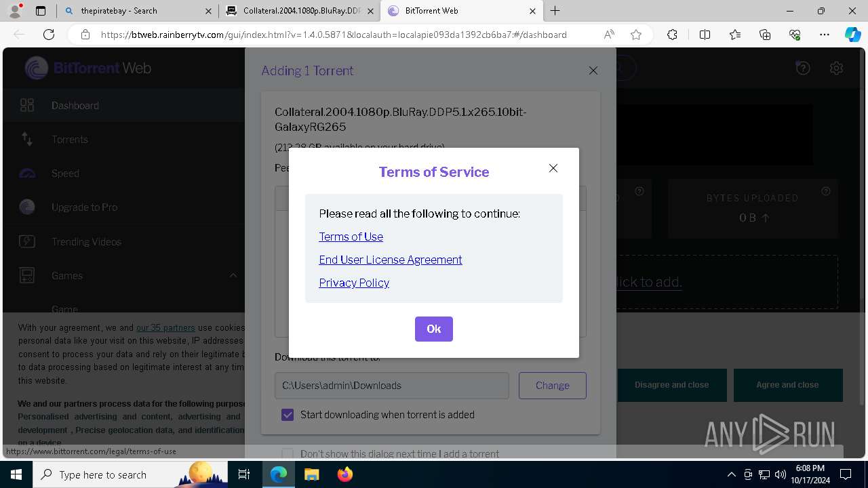Open a new browser tab
Image resolution: width=868 pixels, height=488 pixels.
click(555, 11)
